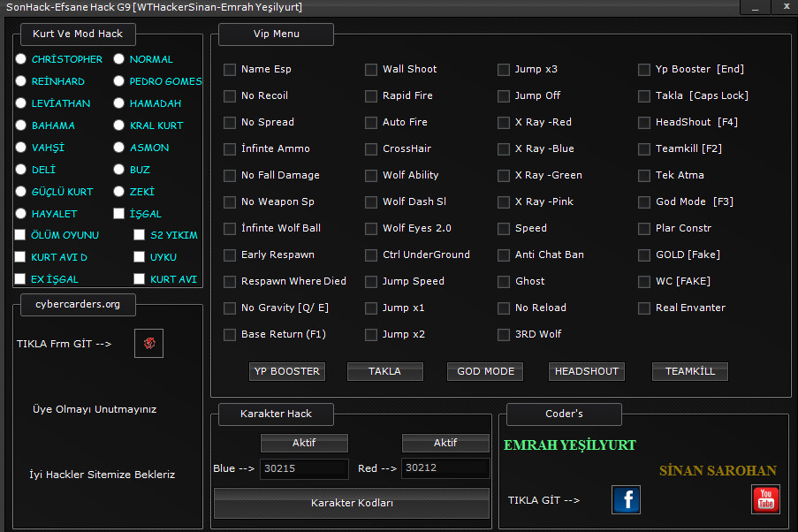Click the Vip Menu group header
The width and height of the screenshot is (798, 532).
click(276, 34)
